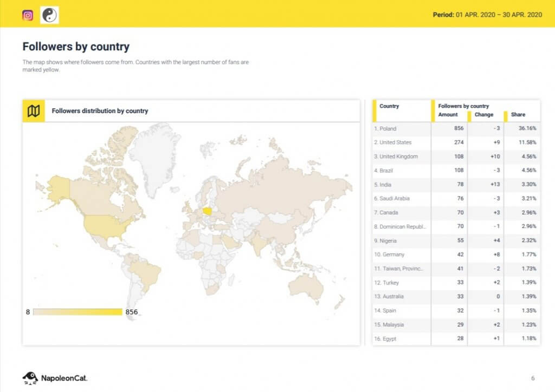The height and width of the screenshot is (392, 555).
Task: Click the truncated Dominican Republic row
Action: (x=400, y=226)
